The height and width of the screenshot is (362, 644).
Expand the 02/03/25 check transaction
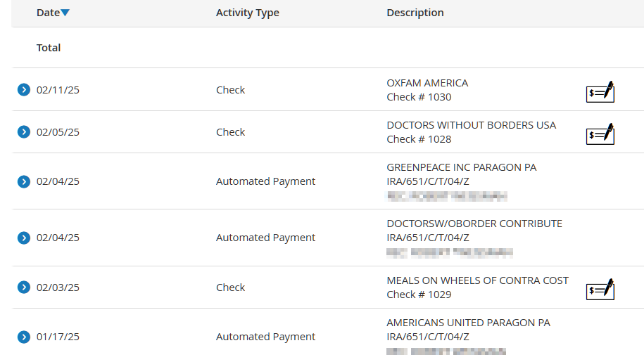(x=24, y=287)
